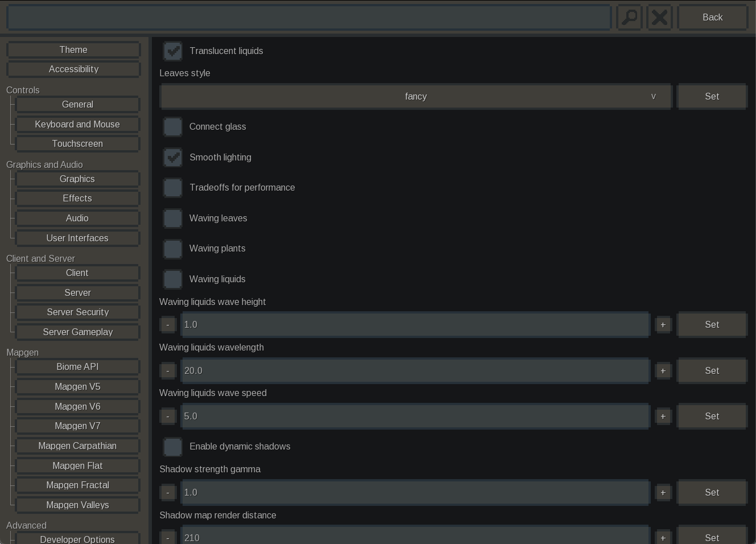Click the X clear search icon
Image resolution: width=756 pixels, height=544 pixels.
pyautogui.click(x=659, y=17)
